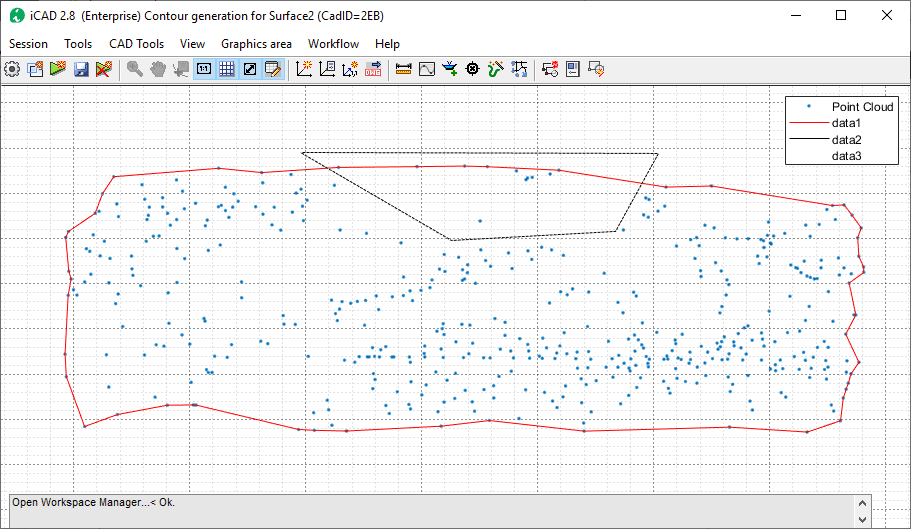Click the grayed data cursor icon
911x529 pixels.
[x=181, y=69]
